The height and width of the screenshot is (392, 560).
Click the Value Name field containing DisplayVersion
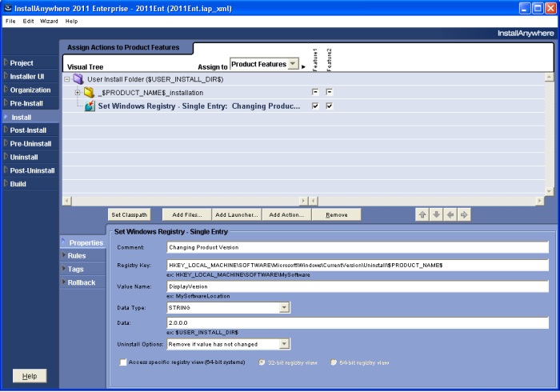(x=358, y=286)
